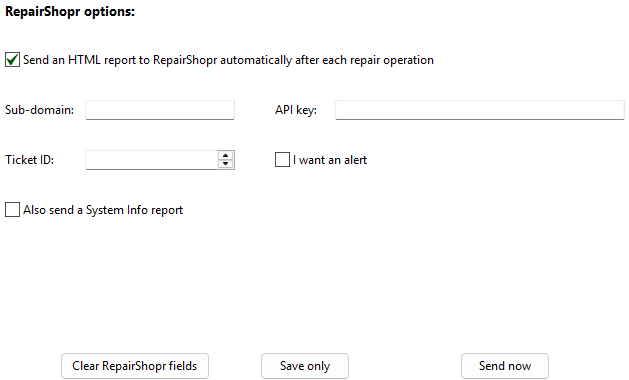Click Clear RepairShopr fields button

135,366
